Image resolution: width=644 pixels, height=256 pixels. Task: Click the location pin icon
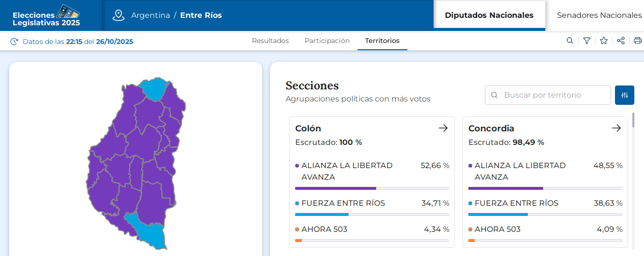(x=119, y=15)
